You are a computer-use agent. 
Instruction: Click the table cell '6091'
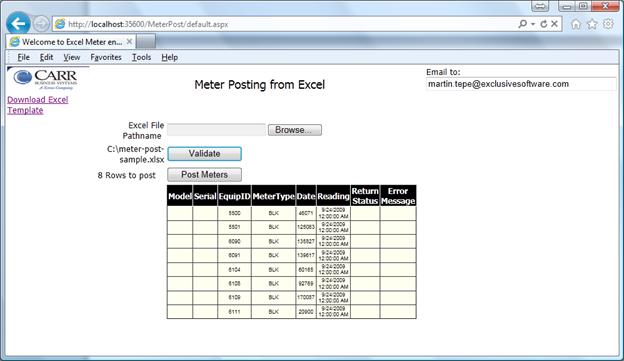(x=234, y=256)
